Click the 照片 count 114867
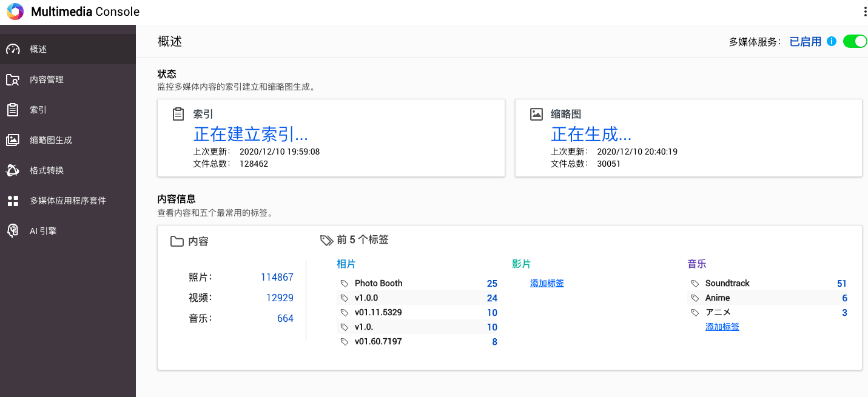This screenshot has height=397, width=868. tap(277, 277)
